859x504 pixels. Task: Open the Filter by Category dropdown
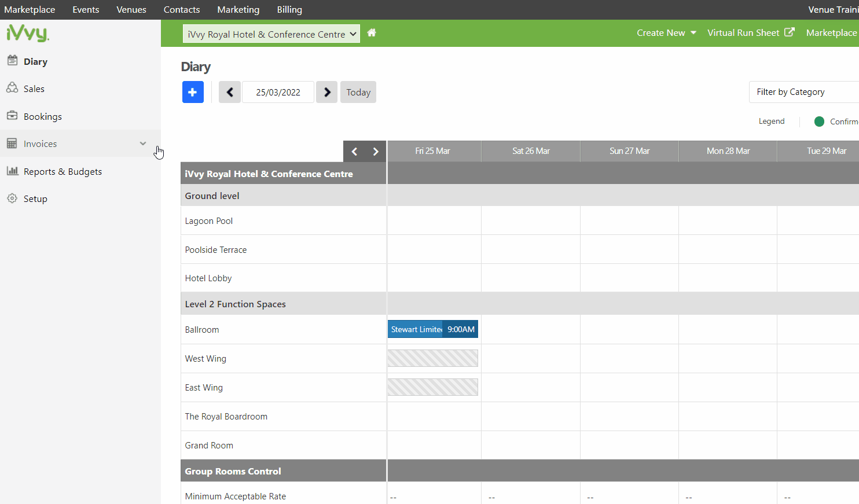tap(804, 92)
